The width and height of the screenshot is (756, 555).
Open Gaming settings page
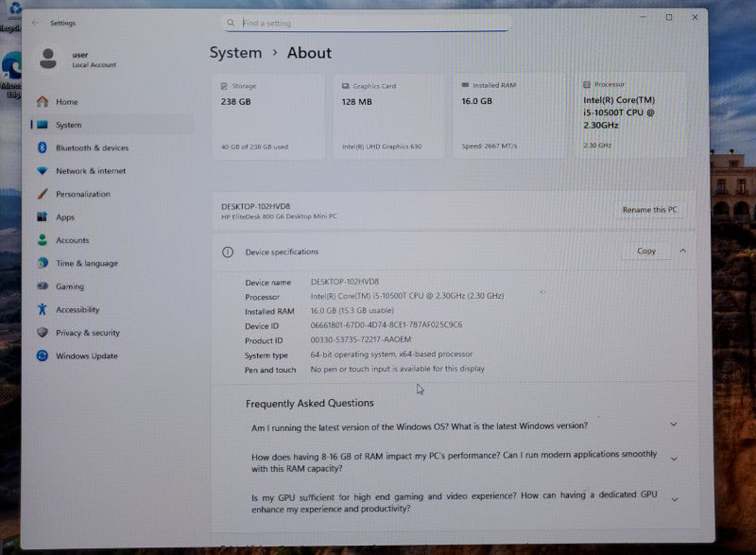pos(112,286)
